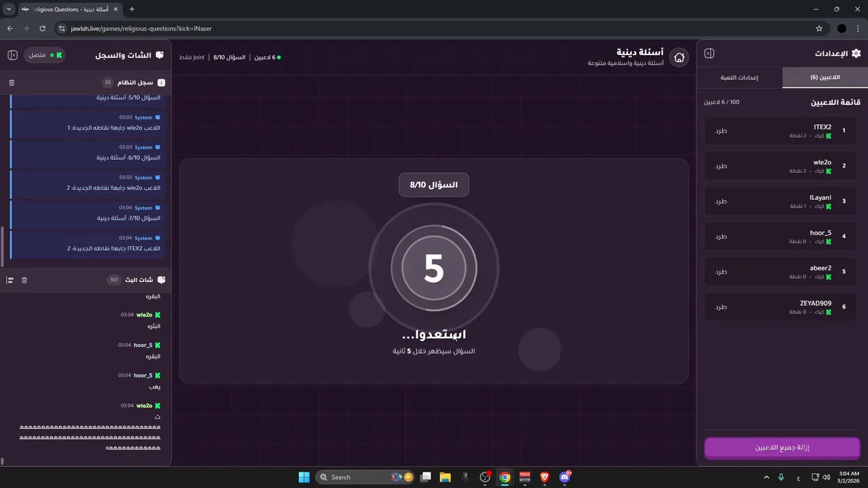Open volume control in system tray

826,477
